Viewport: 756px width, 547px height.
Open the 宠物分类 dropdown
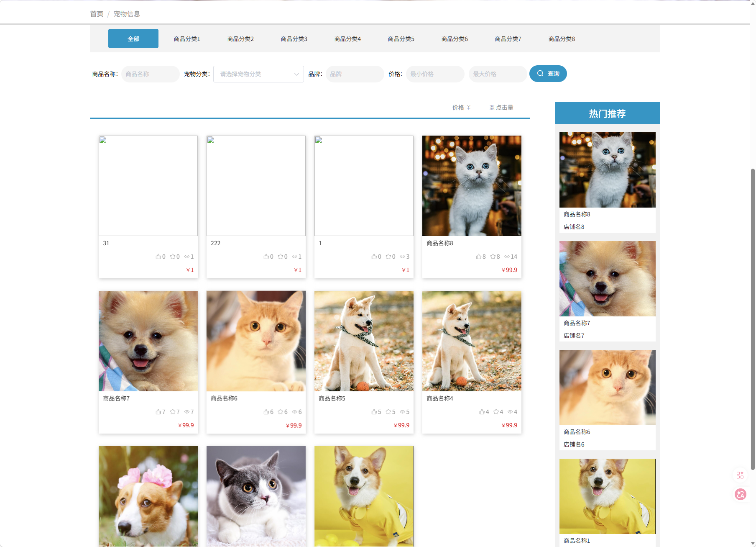(x=258, y=74)
